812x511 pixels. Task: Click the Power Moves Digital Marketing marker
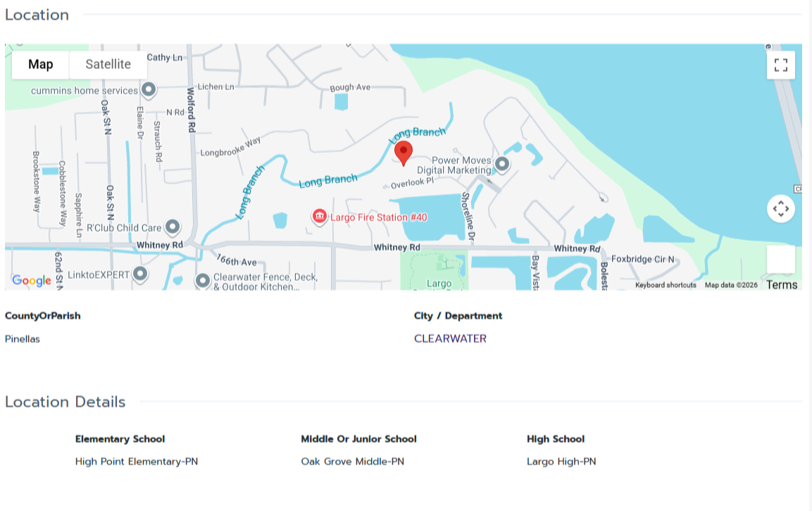point(501,163)
